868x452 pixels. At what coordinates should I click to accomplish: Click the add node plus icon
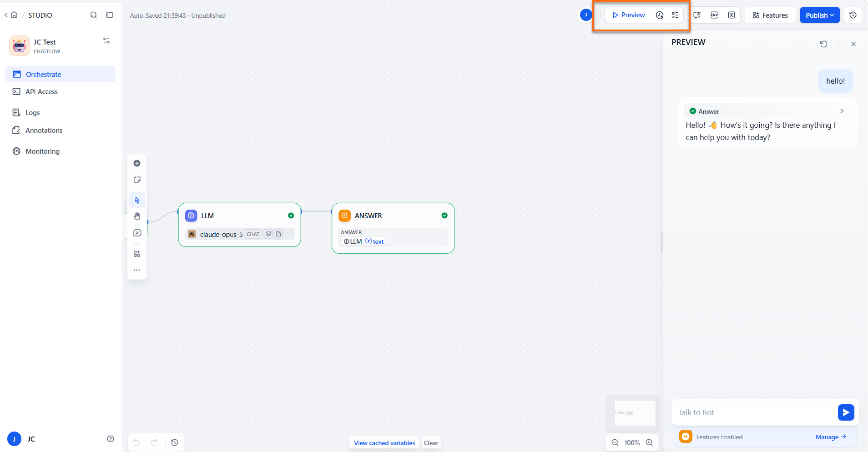coord(137,163)
